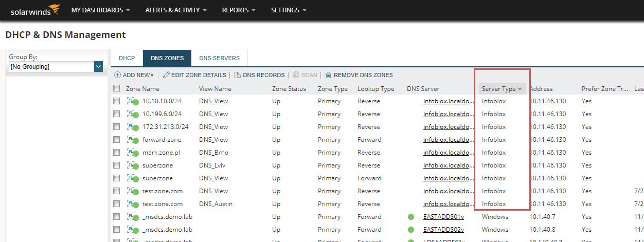Click the Address column header
Viewport: 644px width, 242px height.
(x=541, y=89)
